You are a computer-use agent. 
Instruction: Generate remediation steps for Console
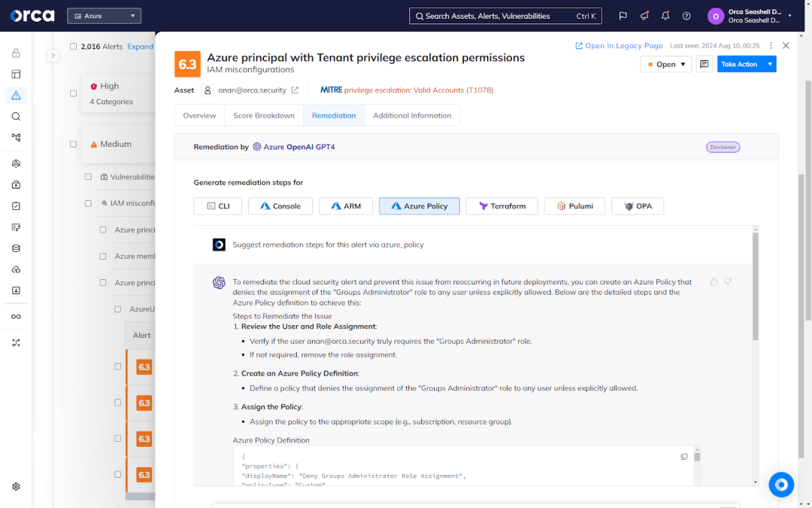(280, 206)
